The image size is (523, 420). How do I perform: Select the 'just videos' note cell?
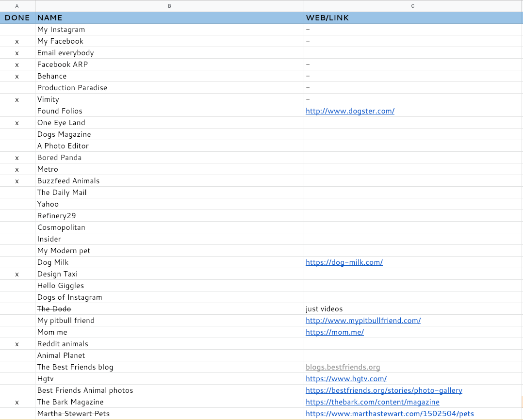413,309
